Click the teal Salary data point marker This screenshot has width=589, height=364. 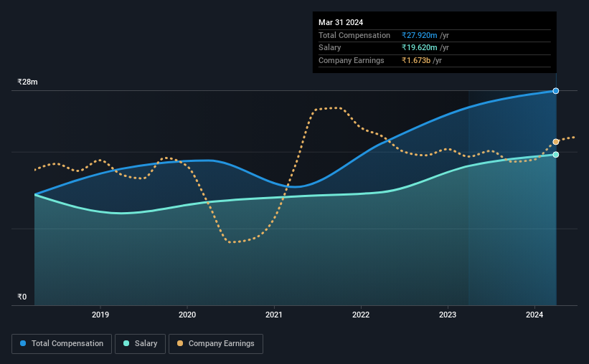click(x=555, y=155)
